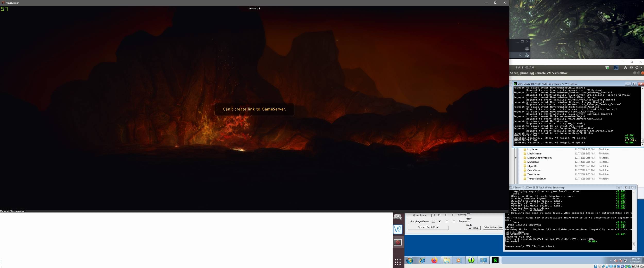Click the Nice and Simple Mode button

(428, 228)
